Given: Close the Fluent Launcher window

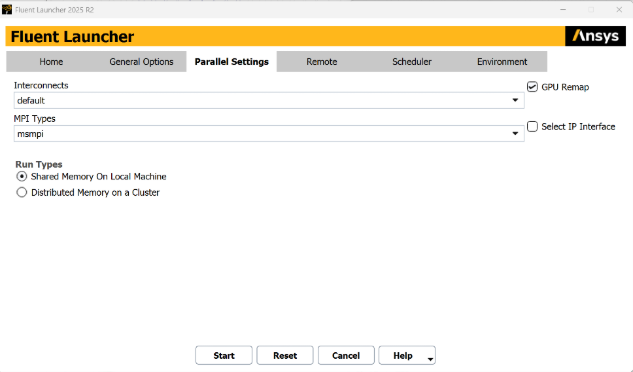Looking at the screenshot, I should coord(619,10).
